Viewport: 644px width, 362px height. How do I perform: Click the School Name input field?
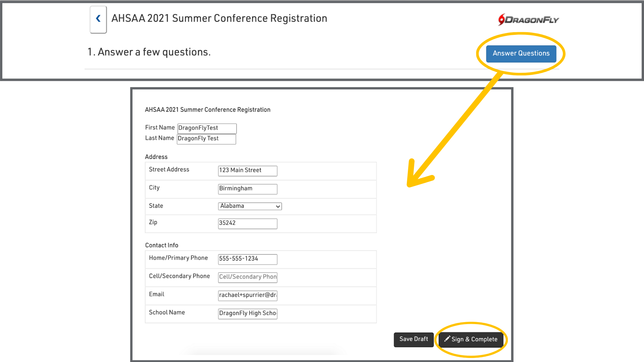click(x=248, y=313)
